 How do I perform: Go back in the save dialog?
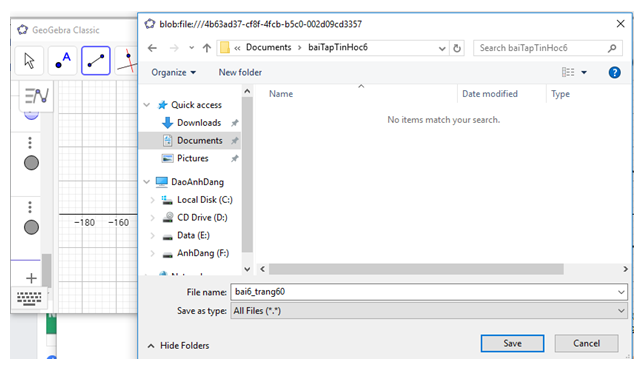click(152, 48)
